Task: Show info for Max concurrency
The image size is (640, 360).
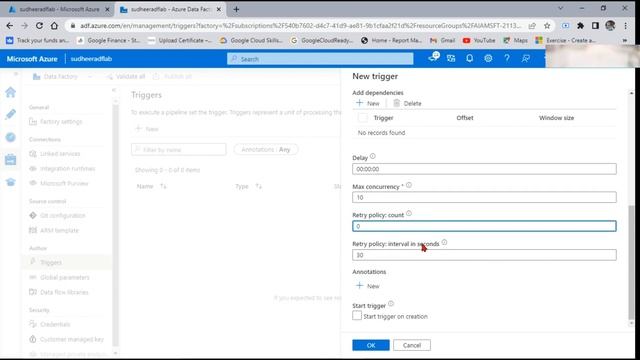Action: point(409,185)
